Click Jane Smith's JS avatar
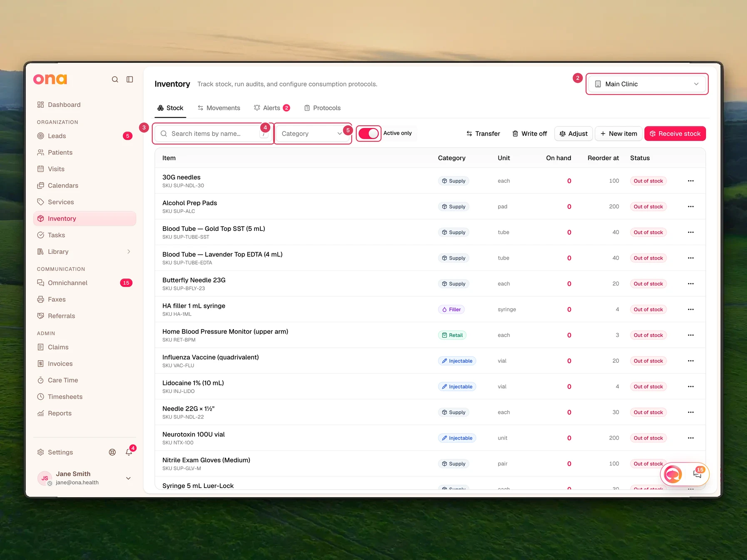This screenshot has width=747, height=560. tap(45, 478)
